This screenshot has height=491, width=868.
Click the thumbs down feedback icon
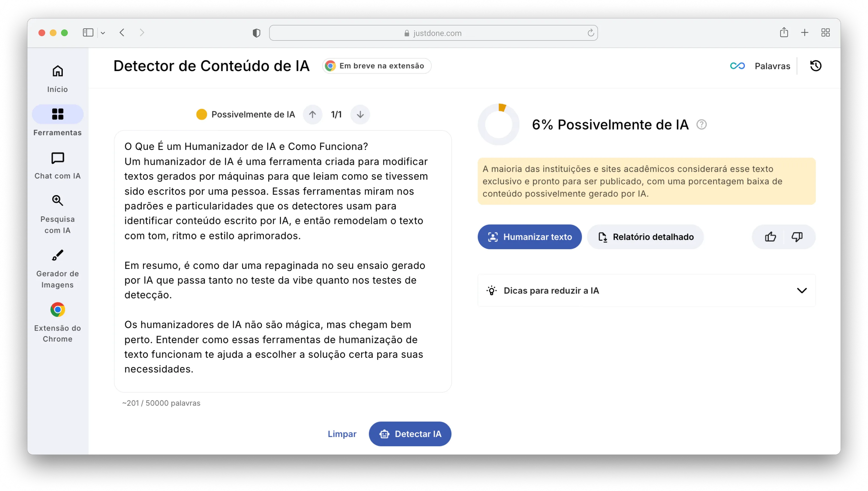coord(797,237)
